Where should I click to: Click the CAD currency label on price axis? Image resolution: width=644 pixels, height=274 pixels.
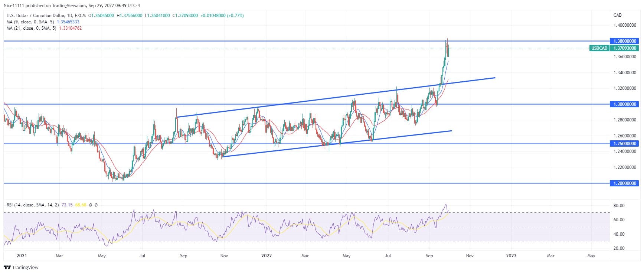[x=617, y=15]
